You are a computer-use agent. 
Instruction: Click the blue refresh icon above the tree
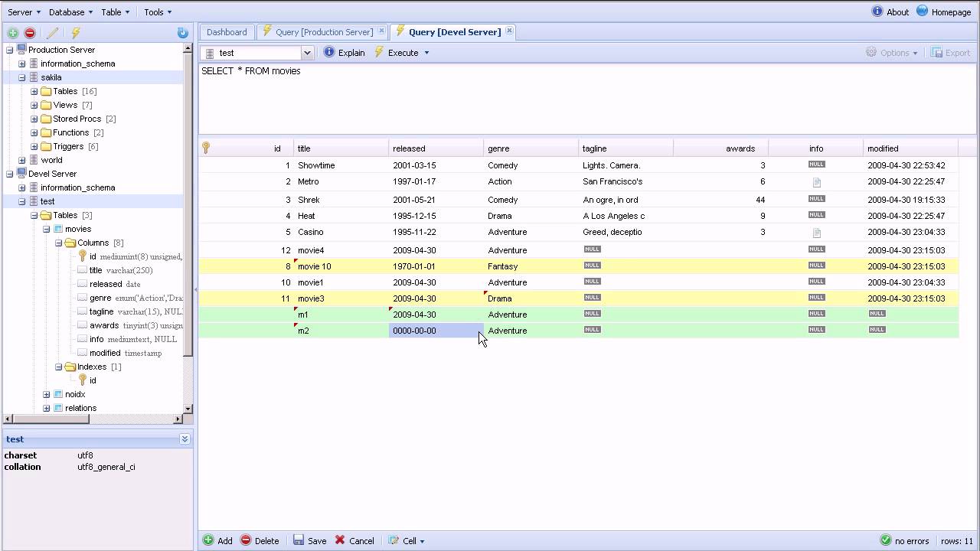pyautogui.click(x=182, y=33)
